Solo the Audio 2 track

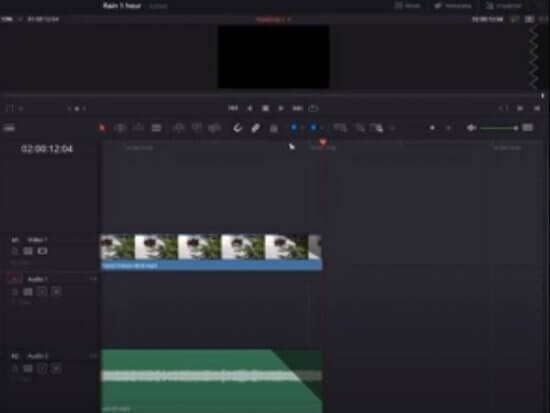tap(42, 369)
